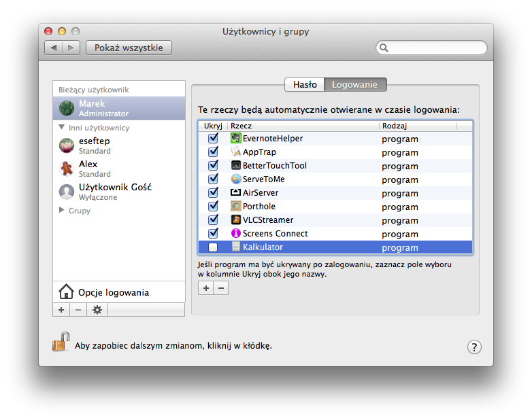532x420 pixels.
Task: Remove Kalkulator login item with minus button
Action: tap(221, 288)
